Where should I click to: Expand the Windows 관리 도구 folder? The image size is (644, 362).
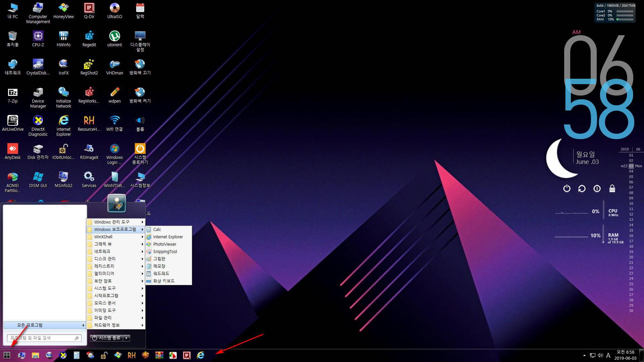(x=116, y=222)
